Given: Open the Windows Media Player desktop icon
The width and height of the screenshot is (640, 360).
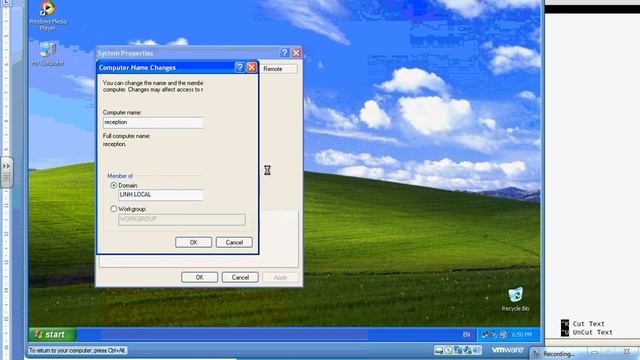Looking at the screenshot, I should coord(47,16).
